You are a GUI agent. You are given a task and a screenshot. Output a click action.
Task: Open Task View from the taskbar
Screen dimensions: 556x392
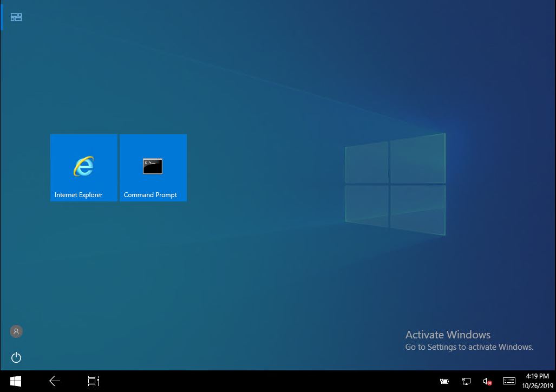pyautogui.click(x=93, y=381)
